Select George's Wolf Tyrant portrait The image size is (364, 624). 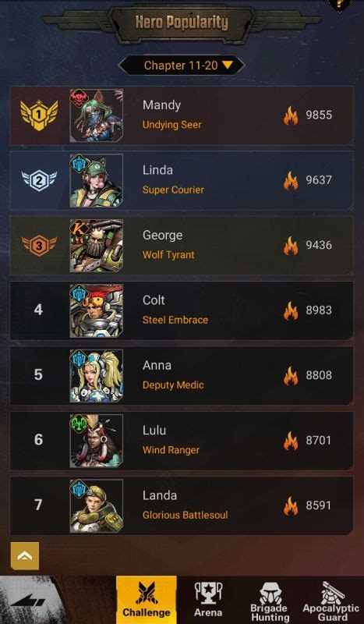97,246
